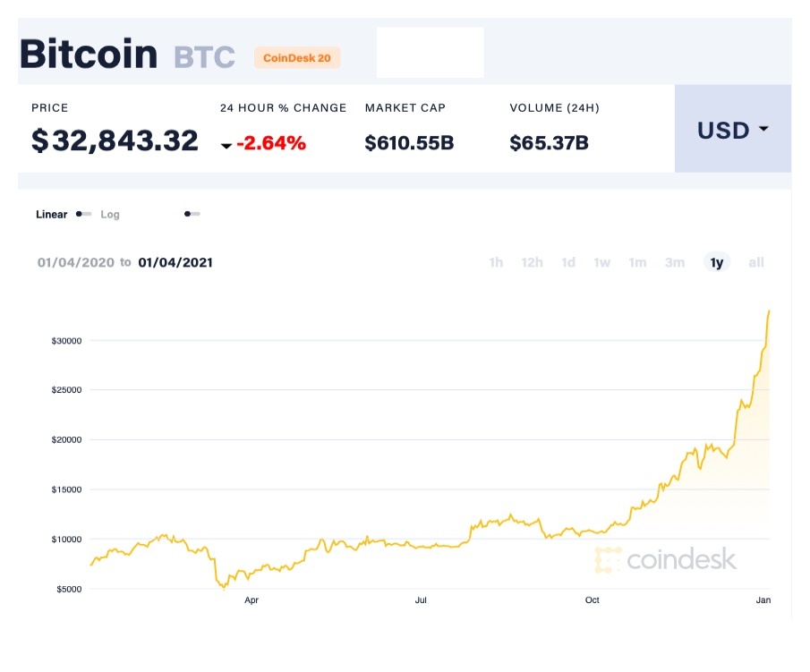Select the 12h time range
Image resolution: width=810 pixels, height=672 pixels.
point(532,262)
